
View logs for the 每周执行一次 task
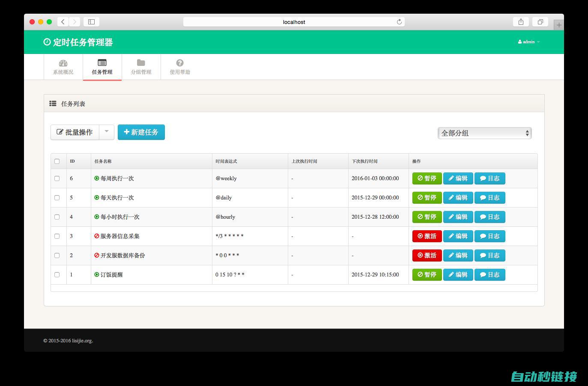click(x=490, y=178)
